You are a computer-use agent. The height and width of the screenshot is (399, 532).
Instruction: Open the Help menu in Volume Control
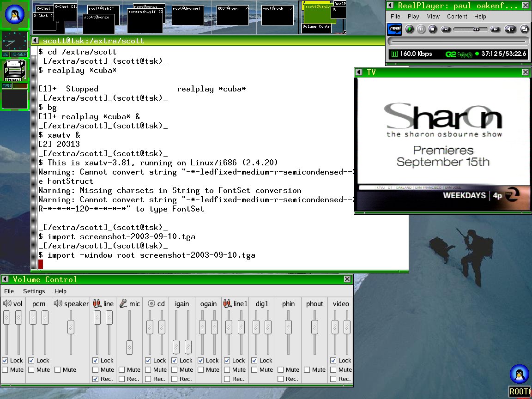point(60,291)
